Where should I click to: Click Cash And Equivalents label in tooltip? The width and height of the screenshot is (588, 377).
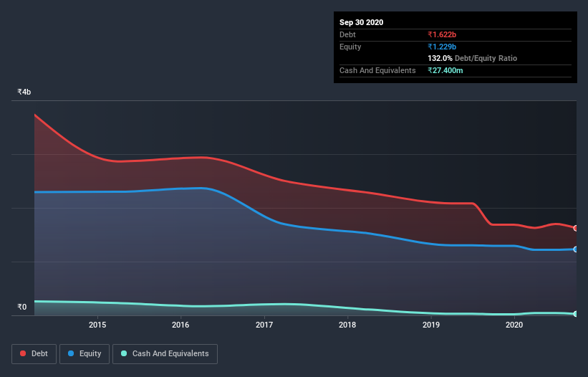click(x=377, y=70)
